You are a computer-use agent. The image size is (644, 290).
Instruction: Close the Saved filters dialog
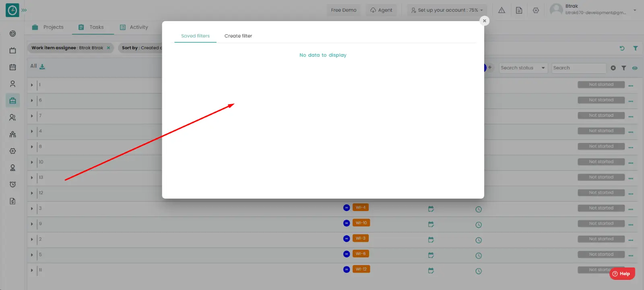click(x=485, y=21)
